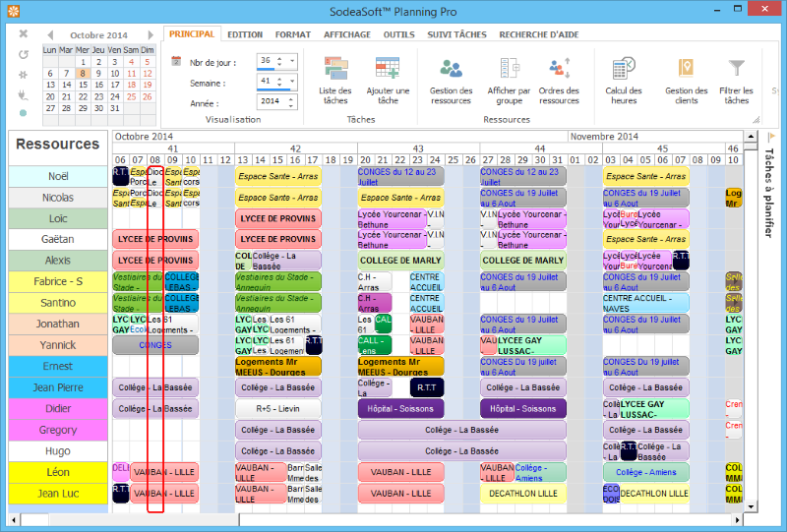Select Hôpital - Soissons task in week 43
Image resolution: width=787 pixels, height=532 pixels.
point(400,408)
